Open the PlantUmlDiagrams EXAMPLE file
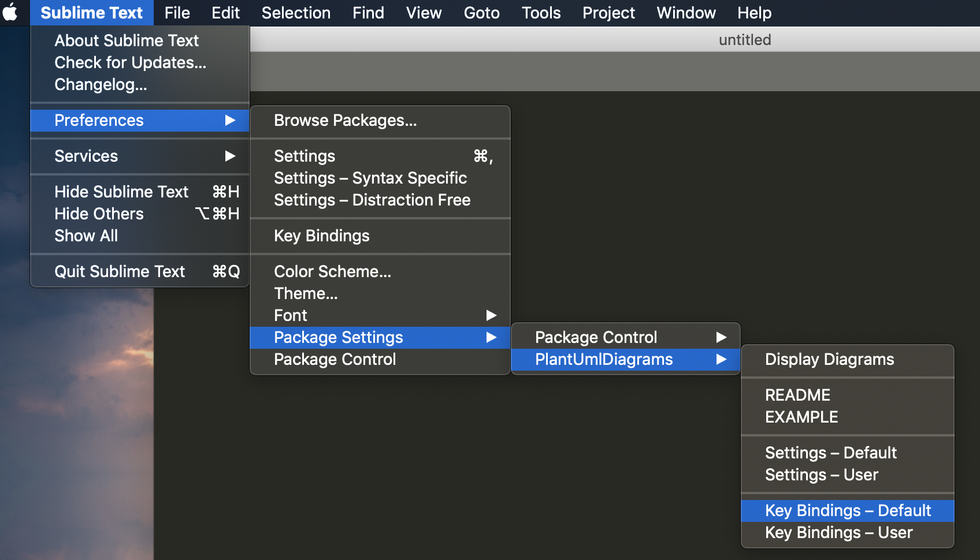The image size is (980, 560). click(x=801, y=417)
